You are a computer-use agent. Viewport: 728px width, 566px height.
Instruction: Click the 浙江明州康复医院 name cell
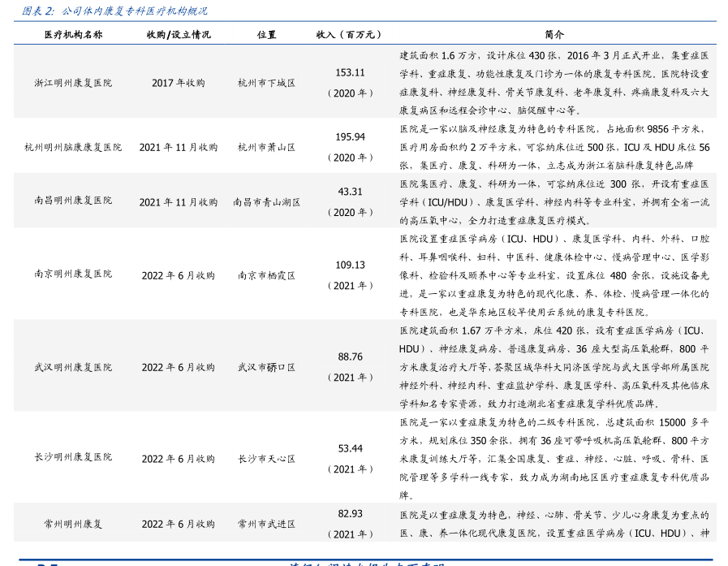pyautogui.click(x=73, y=83)
